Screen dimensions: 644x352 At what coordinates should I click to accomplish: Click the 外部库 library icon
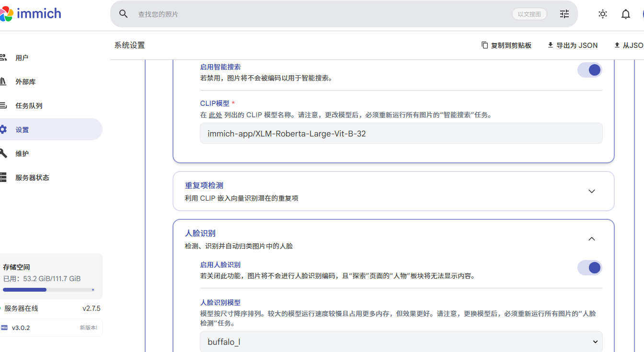coord(3,81)
